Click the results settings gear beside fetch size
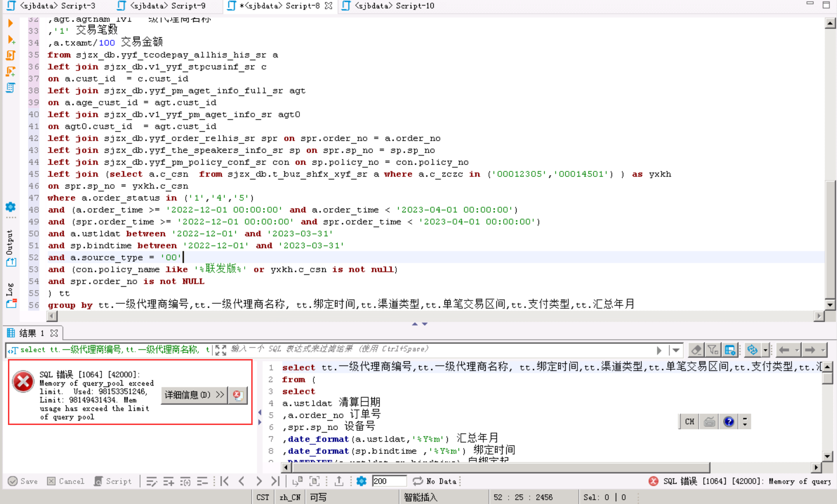Viewport: 837px width, 504px height. pyautogui.click(x=361, y=481)
